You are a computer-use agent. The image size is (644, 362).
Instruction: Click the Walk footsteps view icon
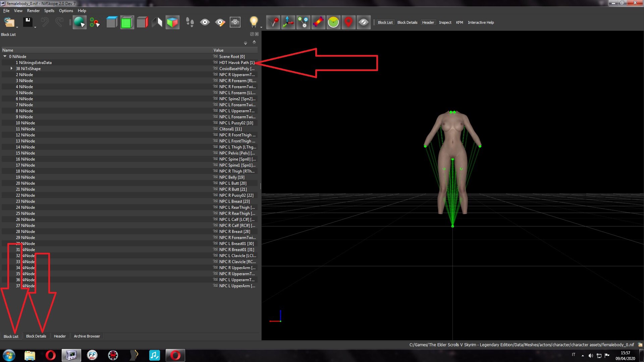[x=190, y=22]
